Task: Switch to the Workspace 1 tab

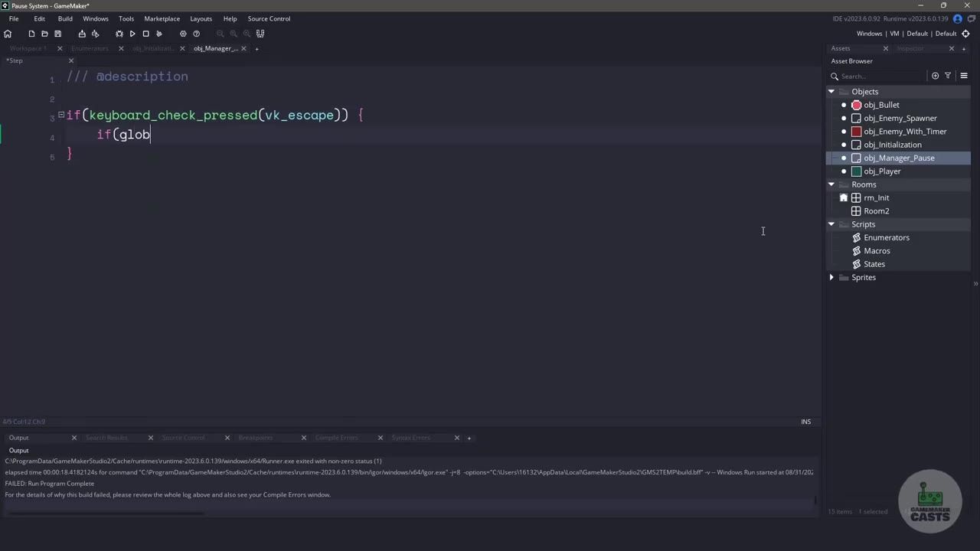Action: 28,48
